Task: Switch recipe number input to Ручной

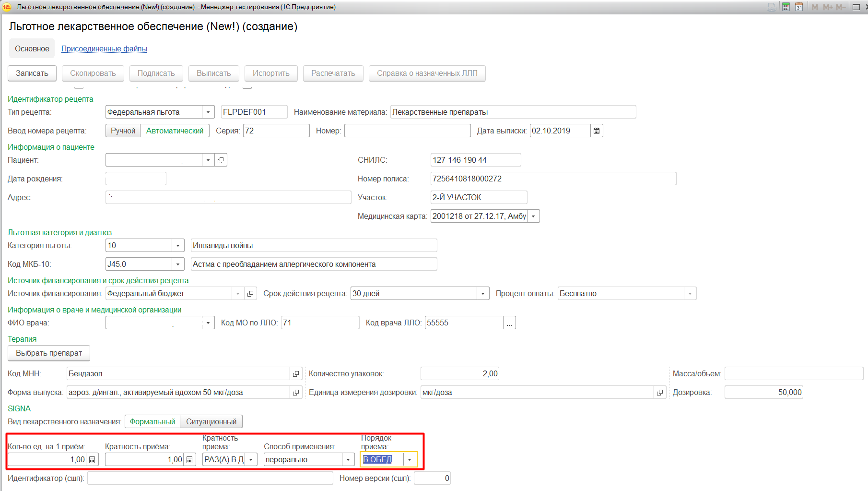Action: pyautogui.click(x=123, y=131)
